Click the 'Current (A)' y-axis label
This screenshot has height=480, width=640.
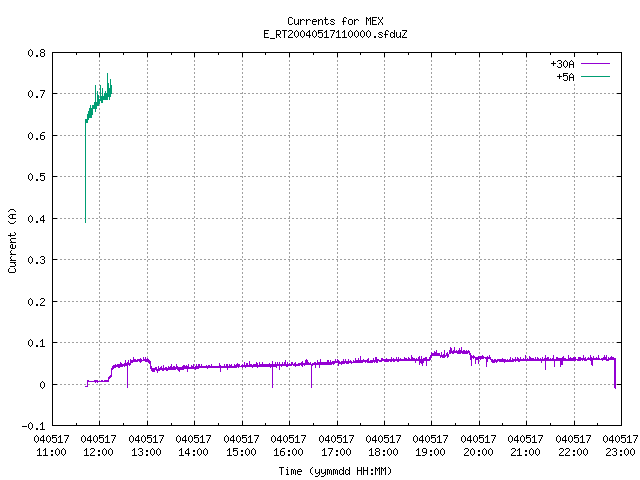12,241
